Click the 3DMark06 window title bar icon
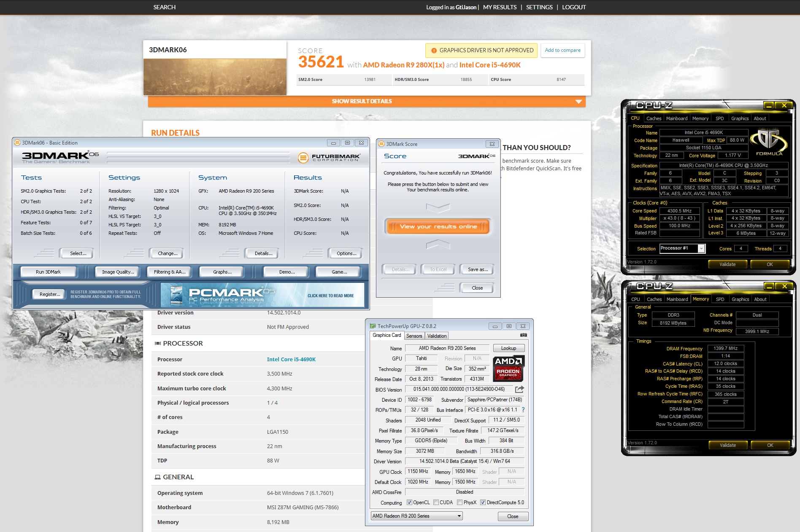Screen dimensions: 800x532 (18, 143)
